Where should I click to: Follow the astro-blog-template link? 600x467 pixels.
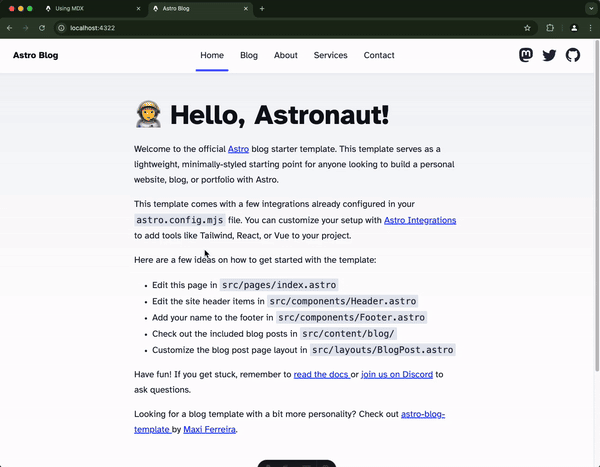[423, 414]
